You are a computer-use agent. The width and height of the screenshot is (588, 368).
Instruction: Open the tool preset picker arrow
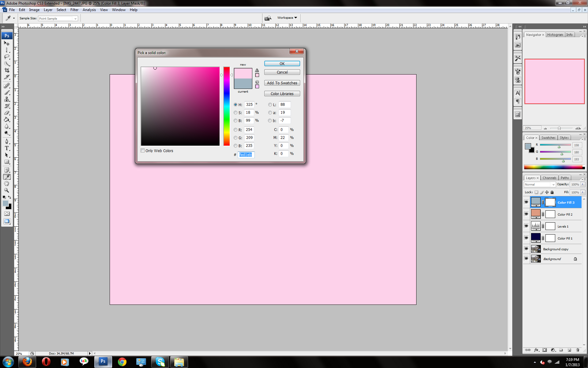(x=14, y=18)
